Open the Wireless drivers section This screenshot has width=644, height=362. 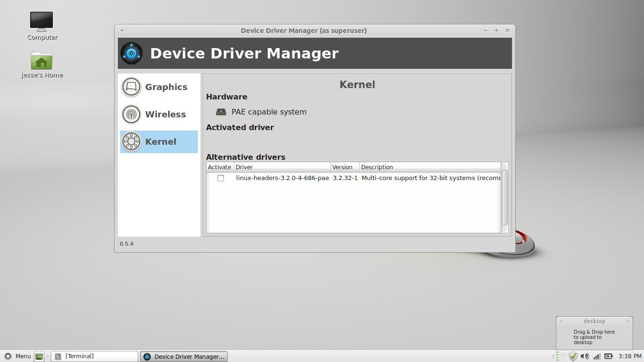tap(159, 115)
